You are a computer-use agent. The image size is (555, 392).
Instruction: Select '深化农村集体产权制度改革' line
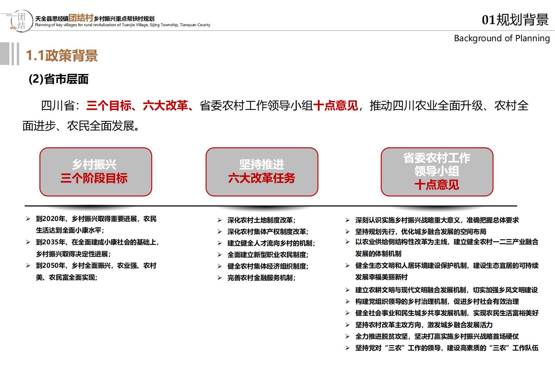pyautogui.click(x=268, y=232)
